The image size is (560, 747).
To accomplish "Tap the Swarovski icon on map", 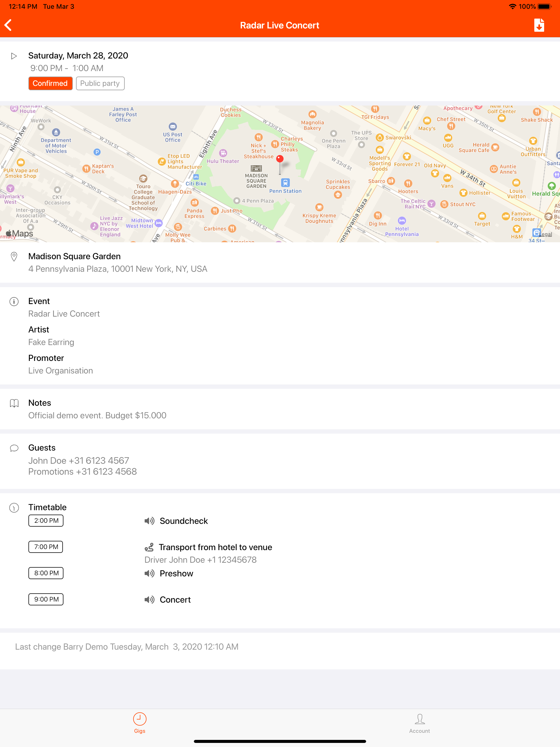I will [380, 138].
